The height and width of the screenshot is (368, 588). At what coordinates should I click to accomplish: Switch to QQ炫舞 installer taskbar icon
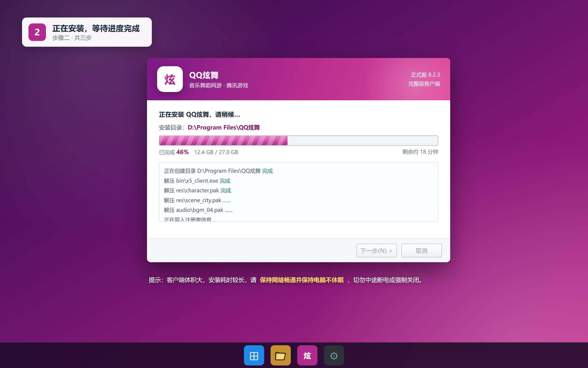tap(307, 355)
